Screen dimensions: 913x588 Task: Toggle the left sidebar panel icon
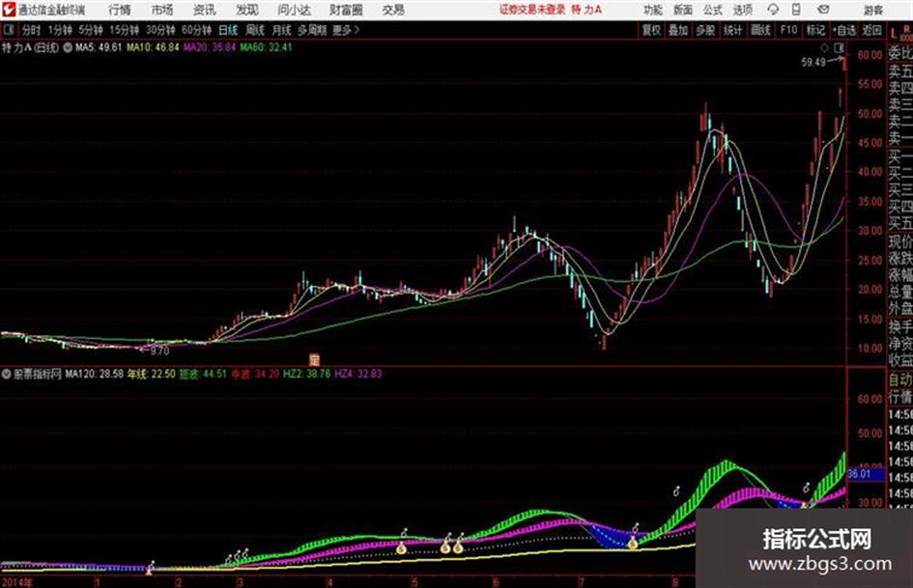8,29
